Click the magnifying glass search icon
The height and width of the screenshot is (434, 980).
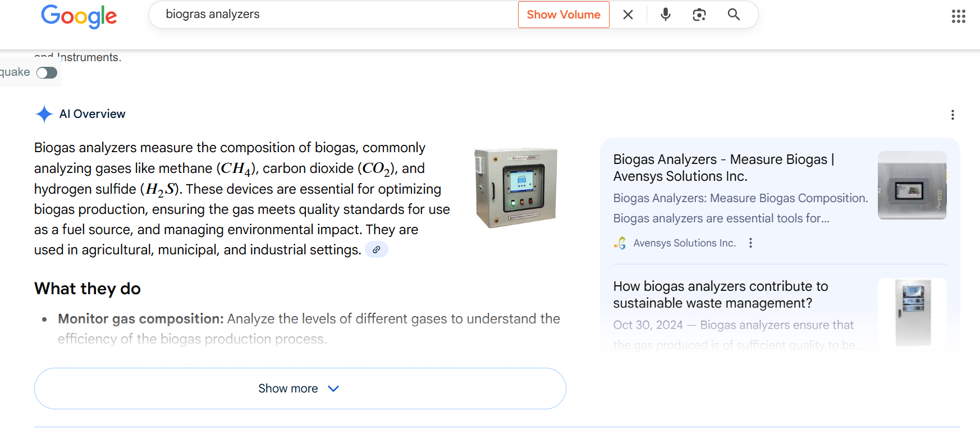[x=734, y=15]
